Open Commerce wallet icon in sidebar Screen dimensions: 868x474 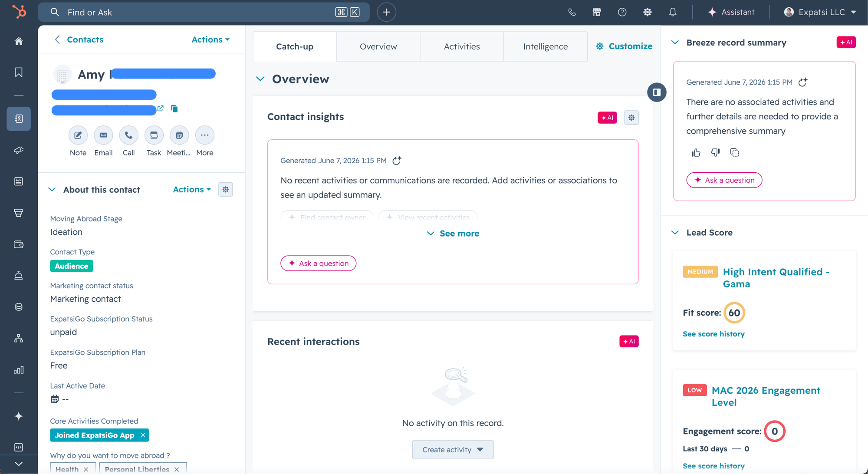(x=19, y=244)
